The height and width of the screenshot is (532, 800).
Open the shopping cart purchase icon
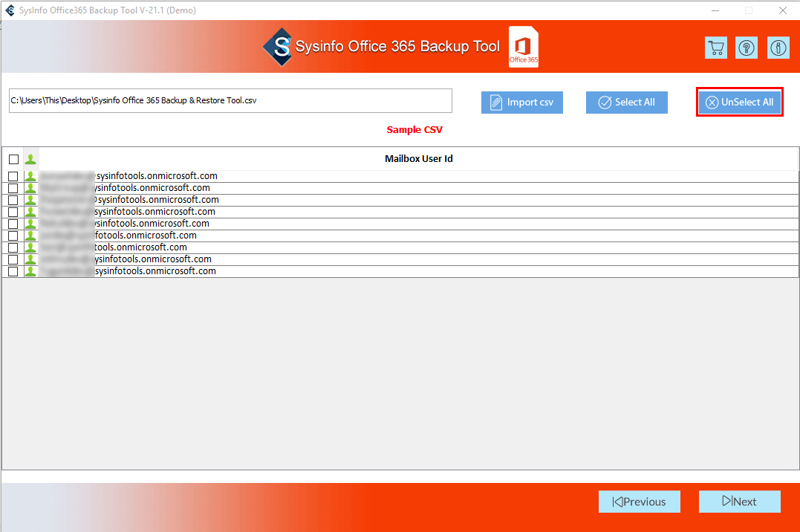tap(716, 48)
